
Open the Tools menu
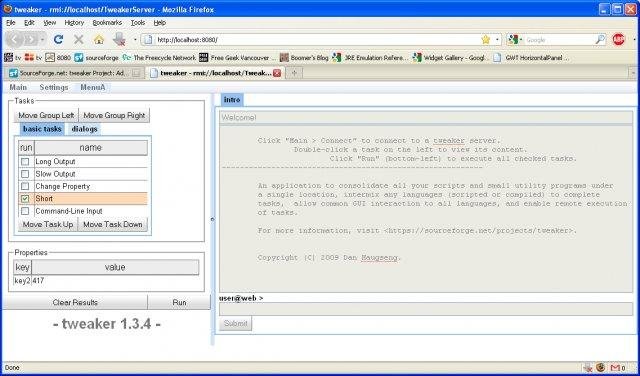(x=138, y=23)
